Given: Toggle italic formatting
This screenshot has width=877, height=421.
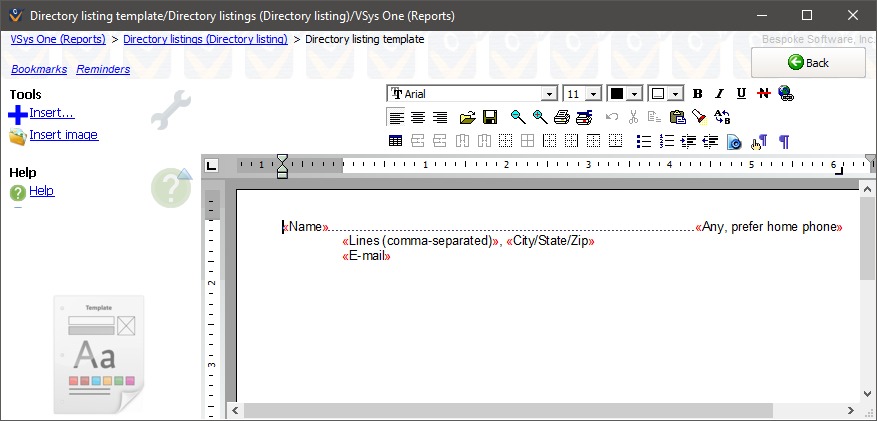Looking at the screenshot, I should click(719, 93).
